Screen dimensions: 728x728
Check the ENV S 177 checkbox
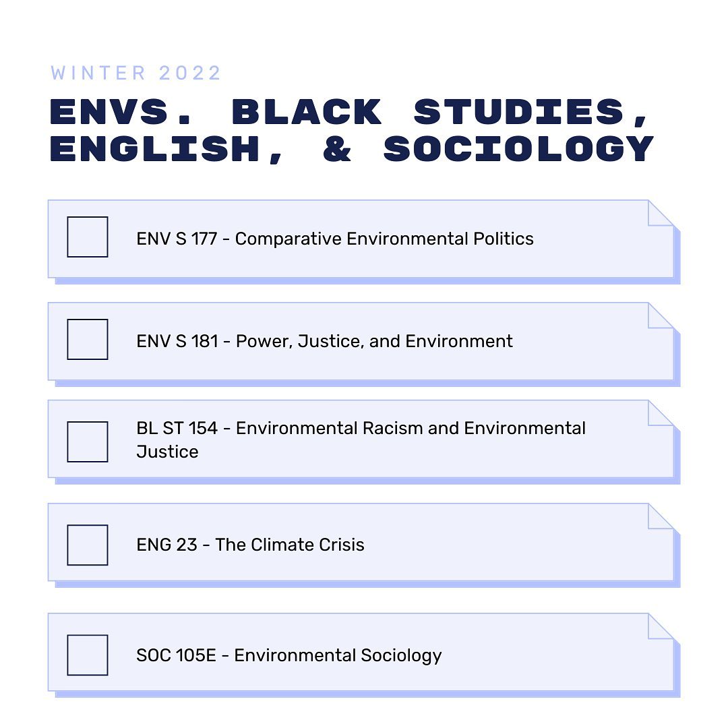coord(88,237)
